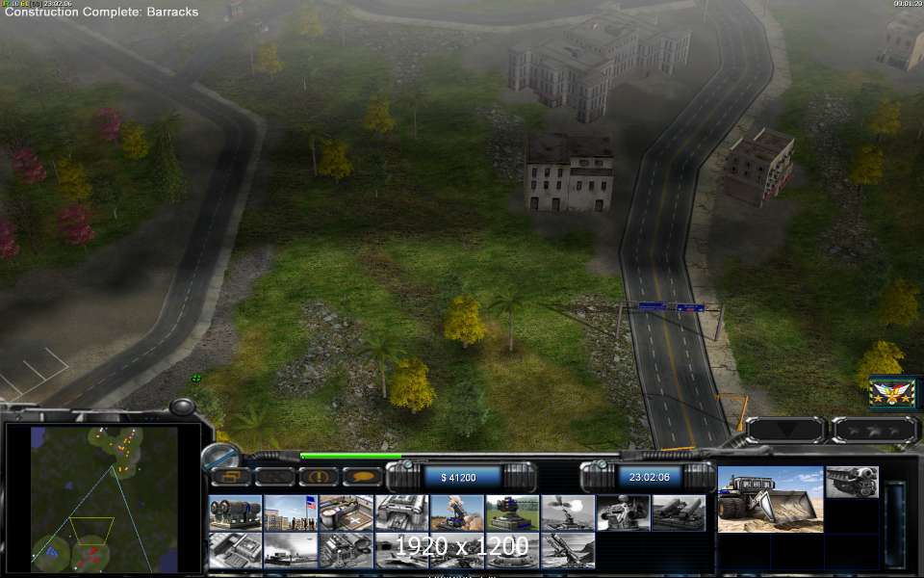The width and height of the screenshot is (924, 578).
Task: Click the last locked icon in top build row
Action: tap(679, 512)
